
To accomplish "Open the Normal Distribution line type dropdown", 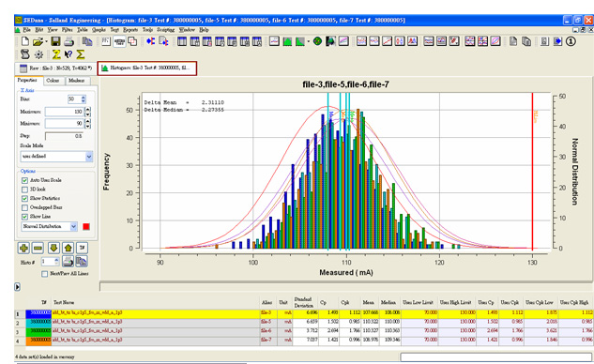I will 49,226.
